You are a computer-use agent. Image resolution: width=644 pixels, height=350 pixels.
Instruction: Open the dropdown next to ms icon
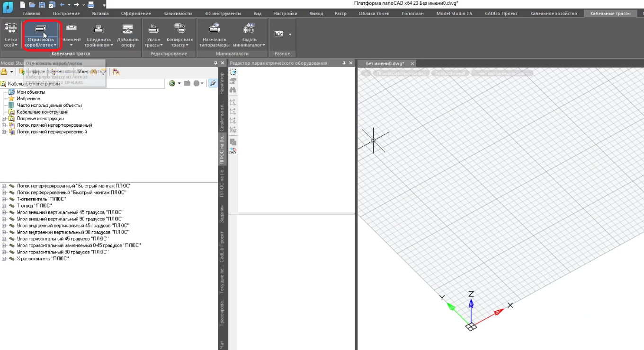coord(290,34)
